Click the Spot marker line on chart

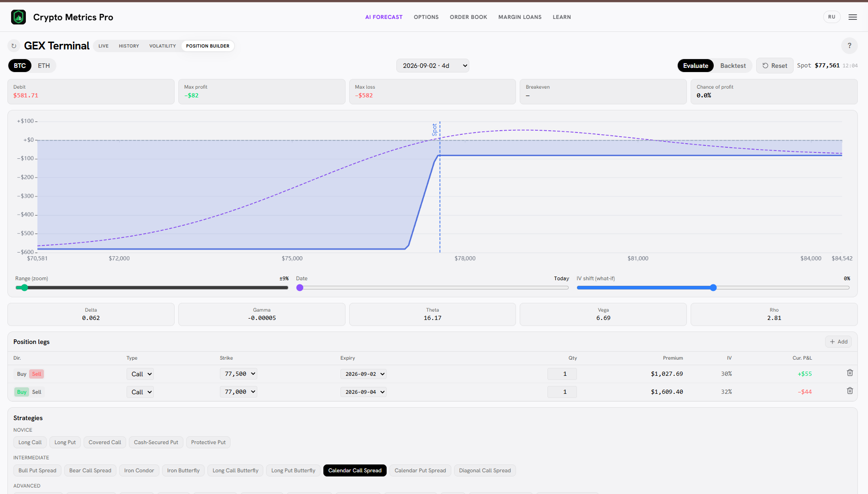[440, 187]
